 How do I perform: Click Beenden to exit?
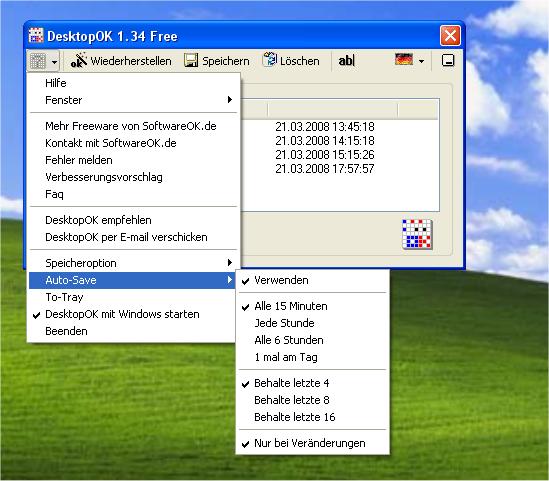pos(132,331)
